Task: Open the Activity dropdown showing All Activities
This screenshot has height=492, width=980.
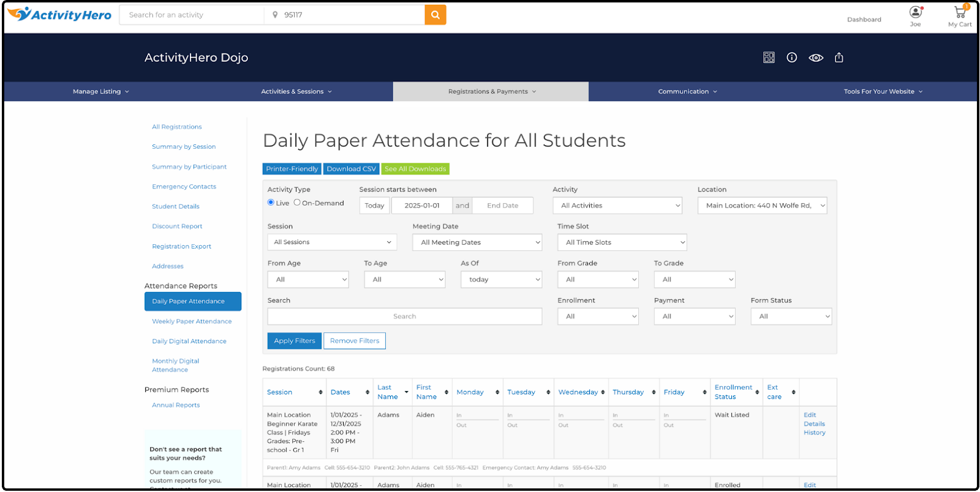Action: coord(617,206)
